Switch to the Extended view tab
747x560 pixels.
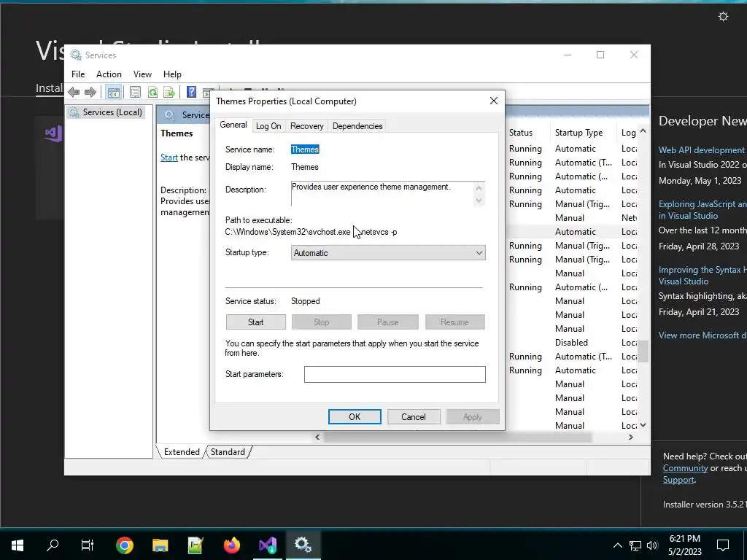coord(182,452)
